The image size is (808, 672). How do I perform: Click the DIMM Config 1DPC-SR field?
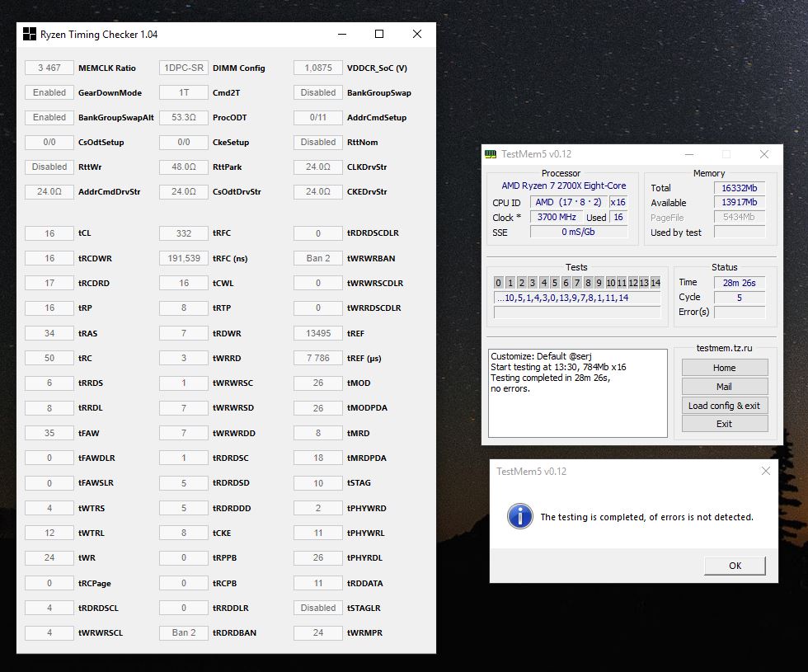pyautogui.click(x=184, y=68)
